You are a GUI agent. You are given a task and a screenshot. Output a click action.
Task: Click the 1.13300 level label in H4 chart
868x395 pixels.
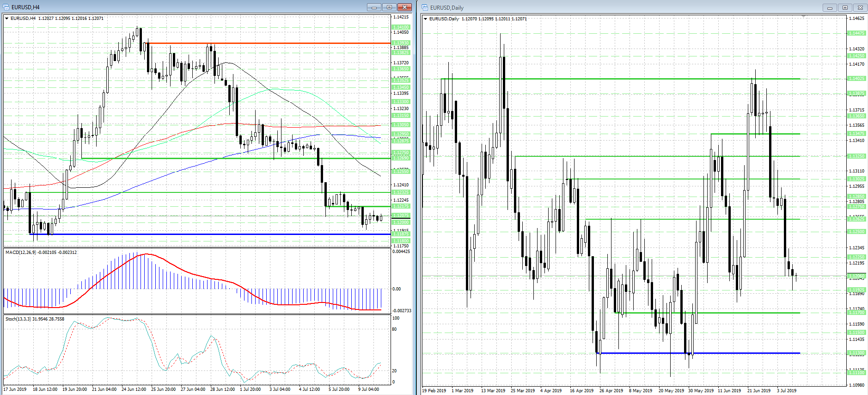401,102
